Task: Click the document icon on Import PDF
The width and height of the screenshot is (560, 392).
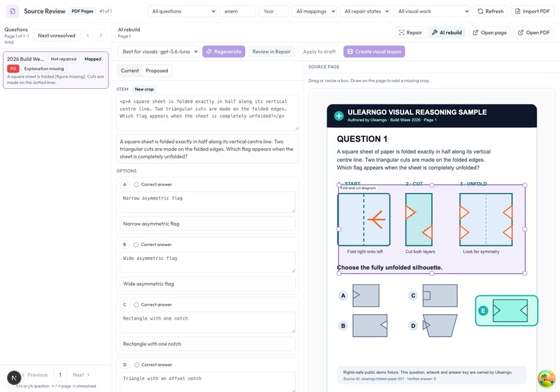Action: pyautogui.click(x=518, y=11)
